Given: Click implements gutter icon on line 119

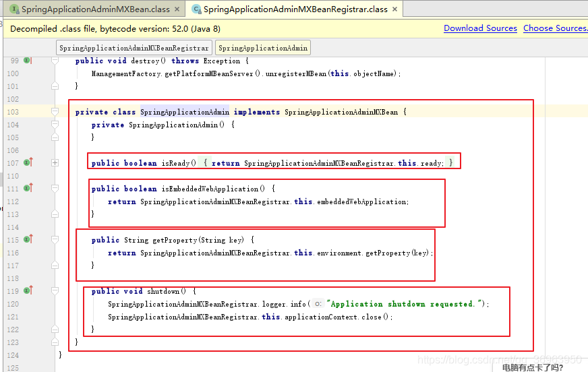Looking at the screenshot, I should point(28,290).
